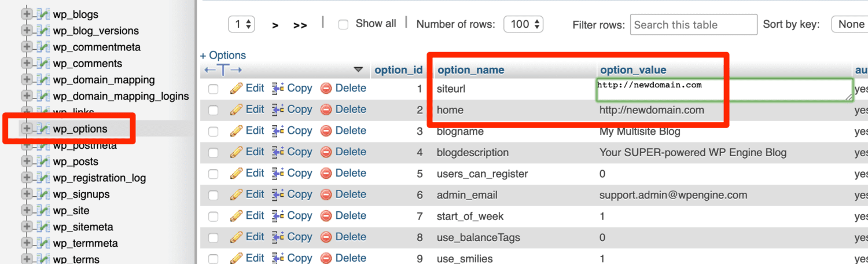Click the red Delete icon for admin_email row
The image size is (868, 264).
tap(326, 195)
